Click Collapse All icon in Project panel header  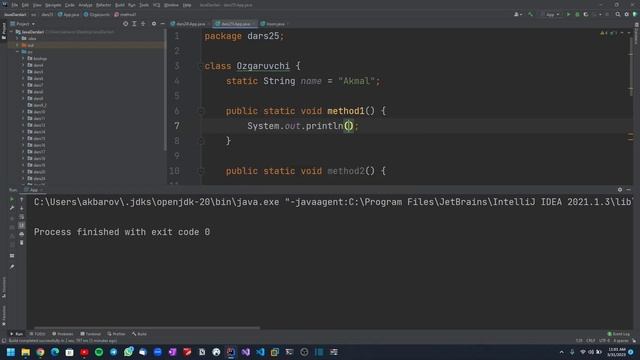pyautogui.click(x=143, y=24)
